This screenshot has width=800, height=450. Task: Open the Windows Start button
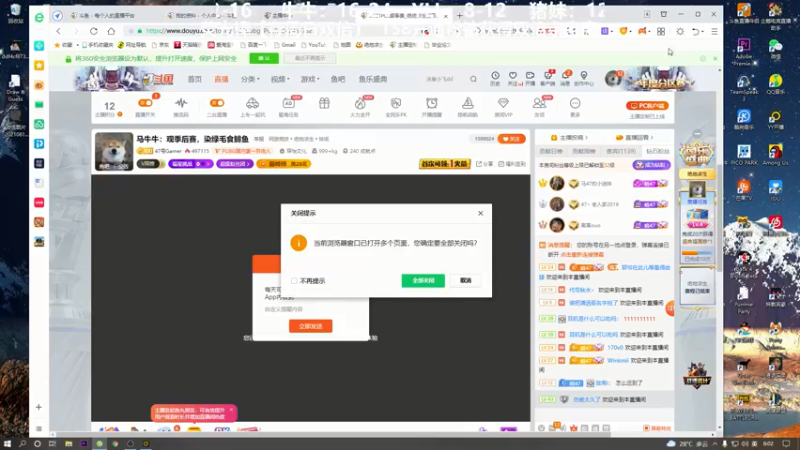7,444
